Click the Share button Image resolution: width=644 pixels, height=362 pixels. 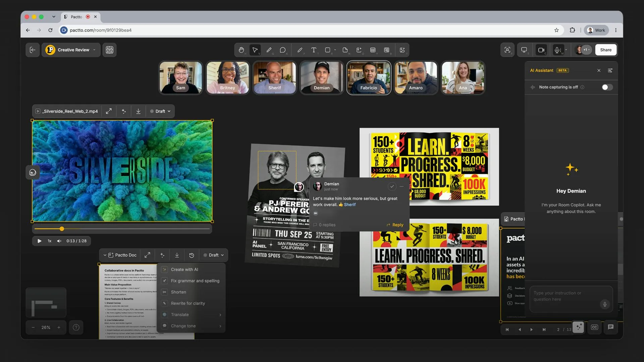coord(606,50)
